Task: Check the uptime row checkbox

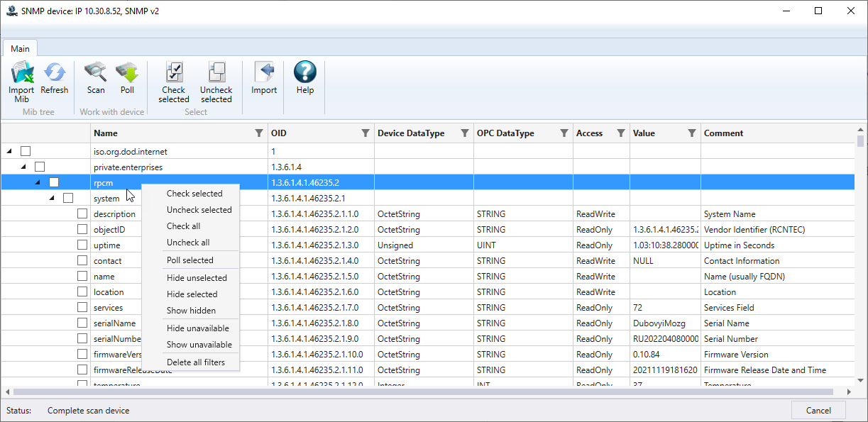Action: click(x=82, y=245)
